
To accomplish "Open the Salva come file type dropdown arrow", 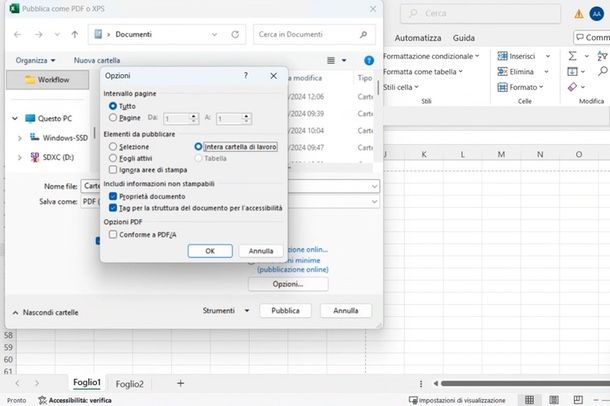I will 374,201.
